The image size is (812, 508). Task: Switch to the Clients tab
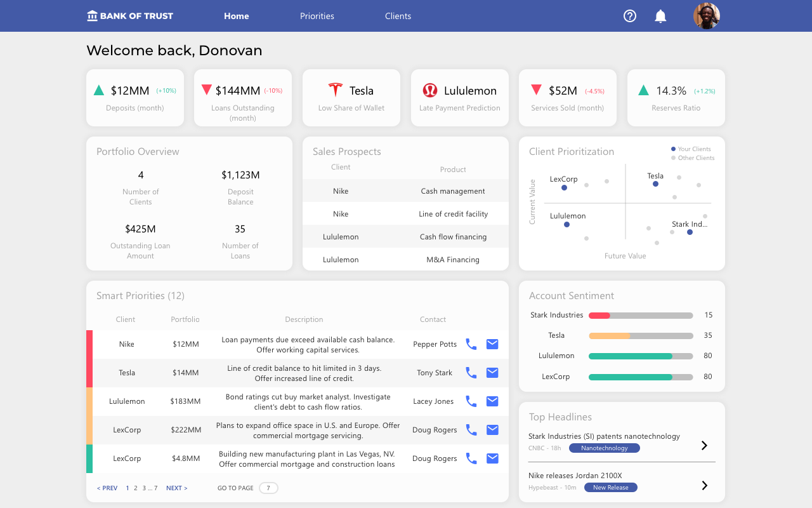[398, 16]
